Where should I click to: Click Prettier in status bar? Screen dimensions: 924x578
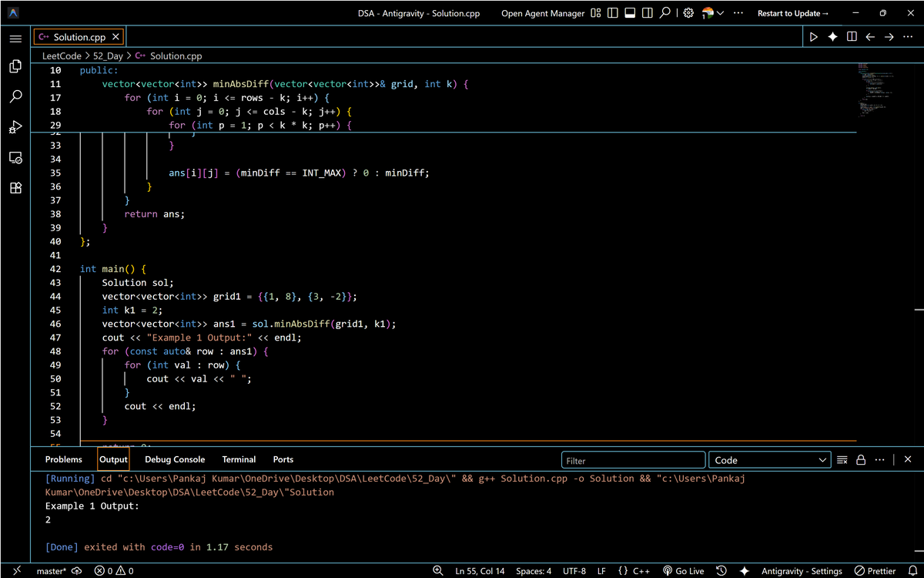click(x=875, y=571)
